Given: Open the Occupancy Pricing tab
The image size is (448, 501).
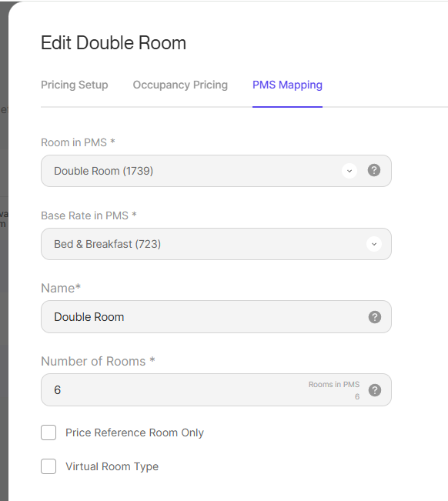Looking at the screenshot, I should [x=180, y=85].
